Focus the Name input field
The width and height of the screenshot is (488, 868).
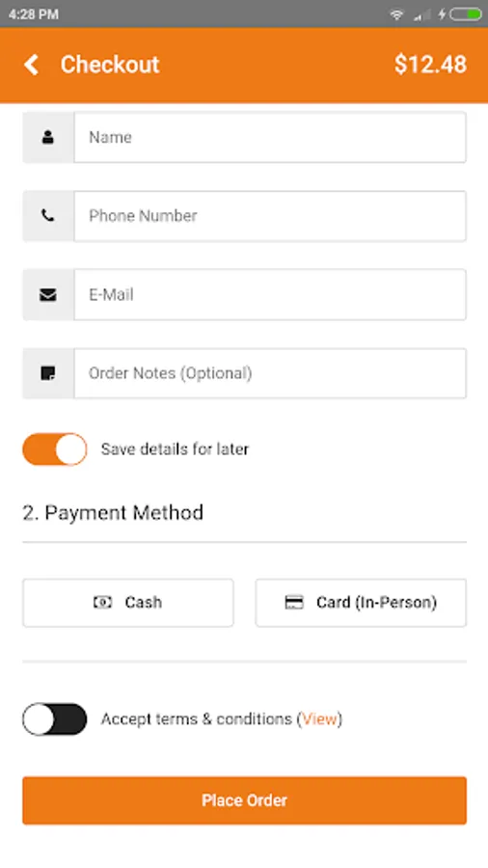pos(270,137)
